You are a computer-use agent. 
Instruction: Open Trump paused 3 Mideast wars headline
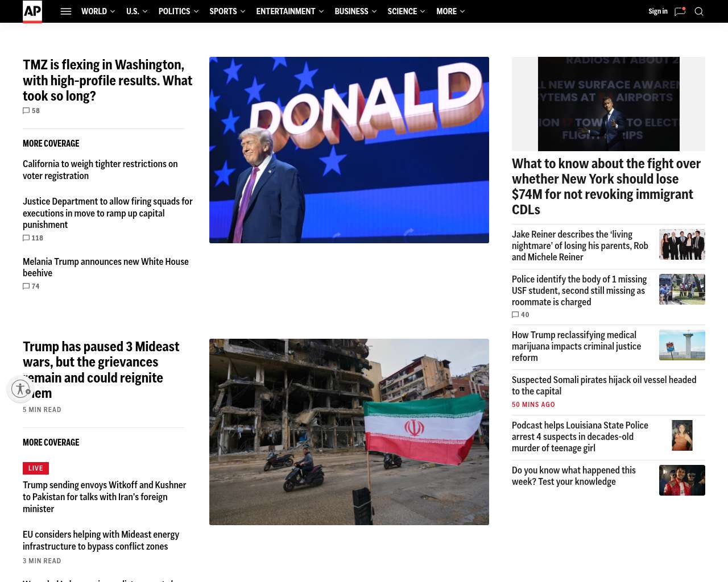point(101,369)
